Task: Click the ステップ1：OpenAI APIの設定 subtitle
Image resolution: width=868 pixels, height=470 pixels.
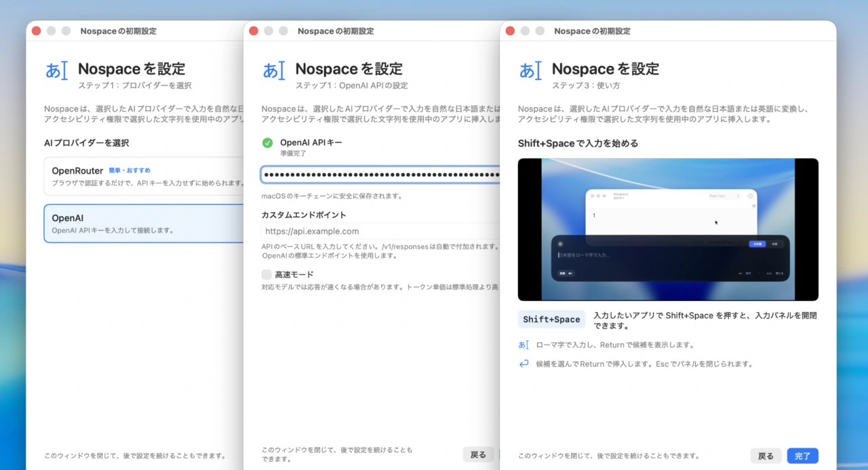Action: (x=352, y=85)
